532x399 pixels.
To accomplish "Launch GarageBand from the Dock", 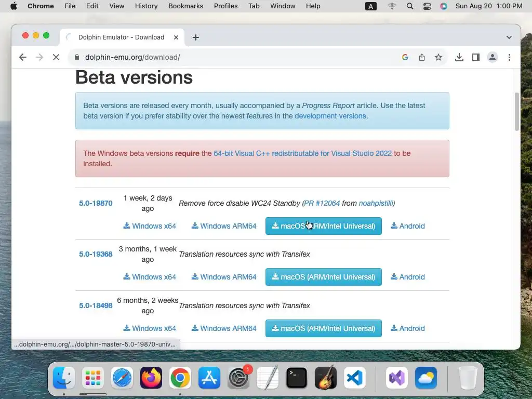I will coord(326,378).
